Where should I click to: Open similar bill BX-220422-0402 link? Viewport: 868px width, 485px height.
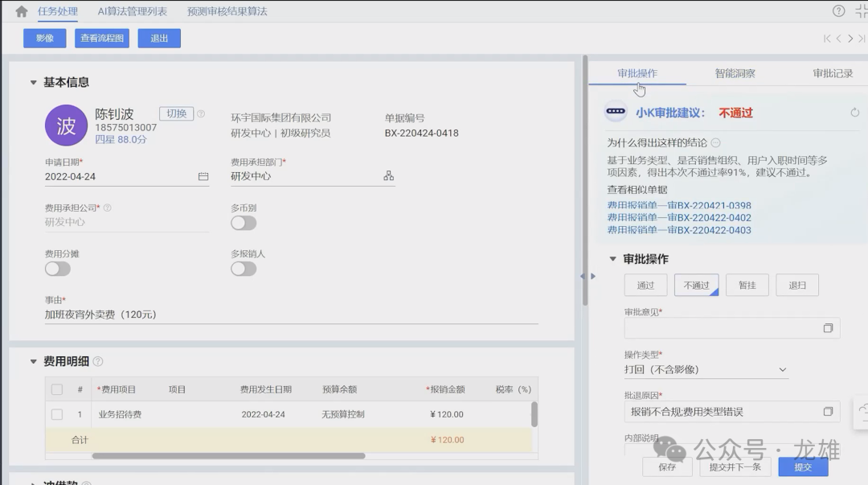(678, 218)
